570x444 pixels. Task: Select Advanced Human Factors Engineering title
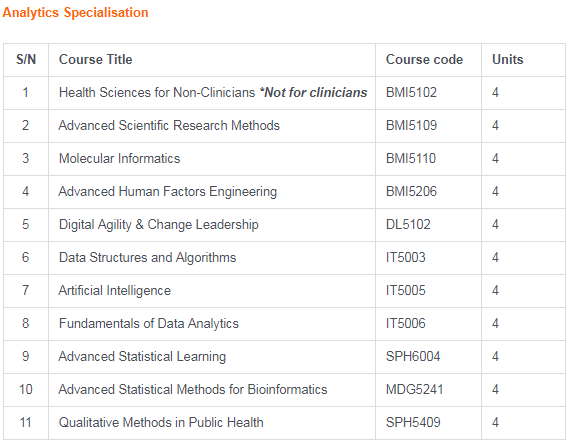pyautogui.click(x=168, y=192)
